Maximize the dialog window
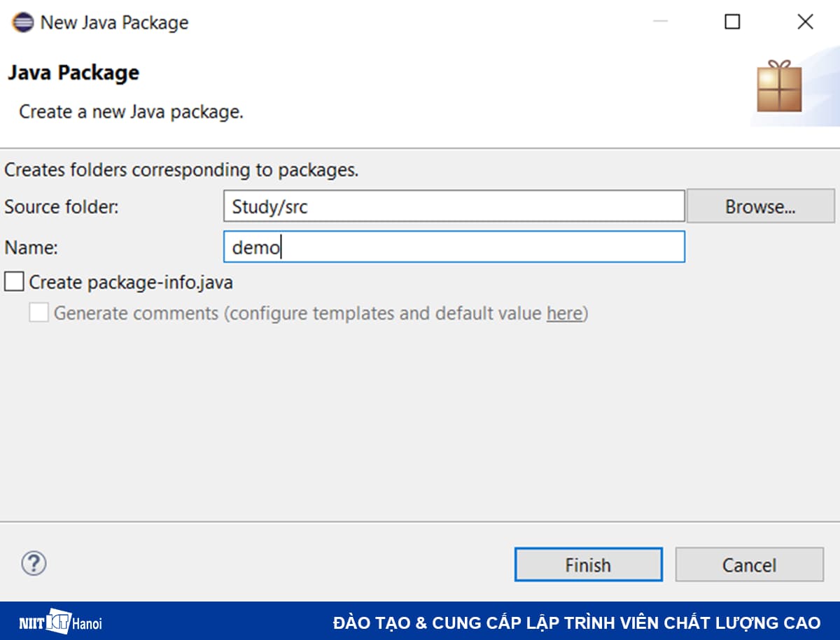This screenshot has height=640, width=840. pyautogui.click(x=732, y=22)
